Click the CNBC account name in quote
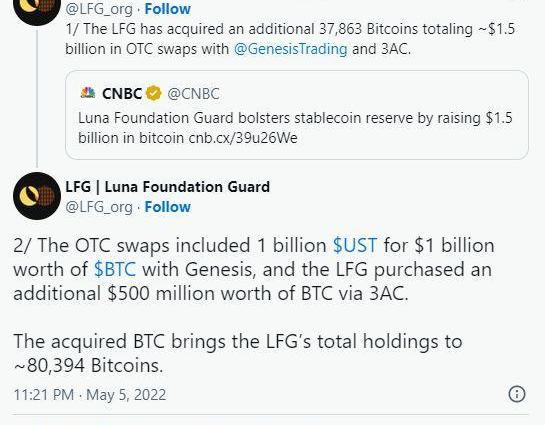Viewport: 545px width, 425px height. point(122,93)
